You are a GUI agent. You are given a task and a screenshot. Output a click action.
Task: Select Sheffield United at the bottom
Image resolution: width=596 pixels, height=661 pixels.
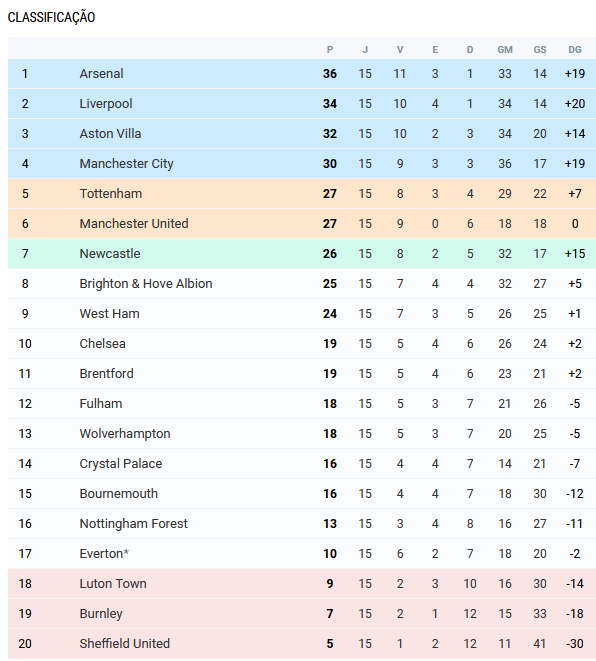click(x=124, y=643)
